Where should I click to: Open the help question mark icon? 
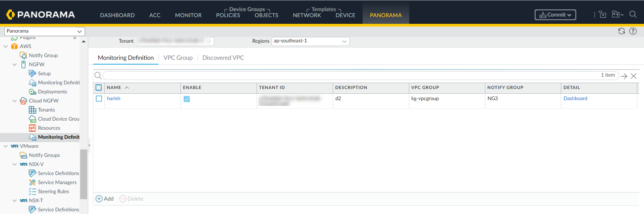point(633,31)
